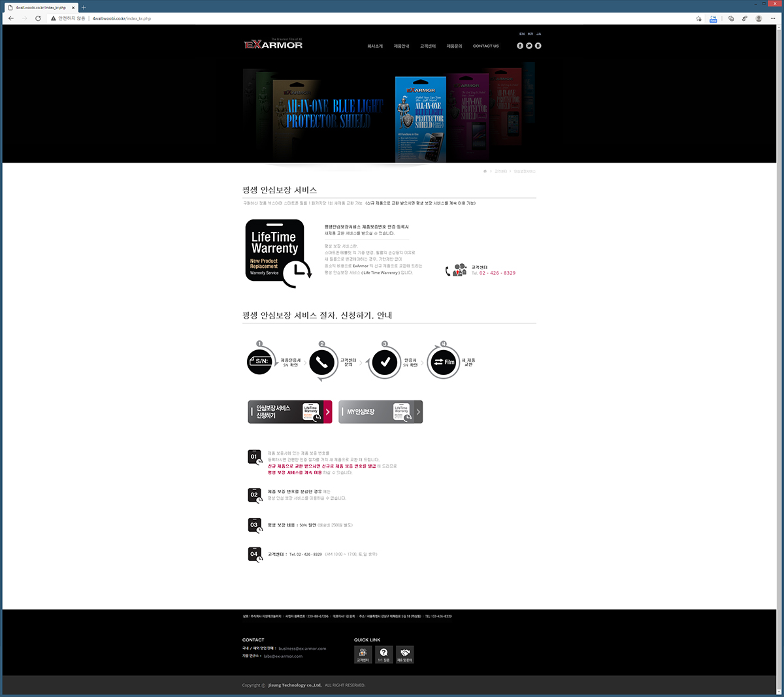
Task: Click the 안심보장 서비스 신청하기 button
Action: (290, 412)
